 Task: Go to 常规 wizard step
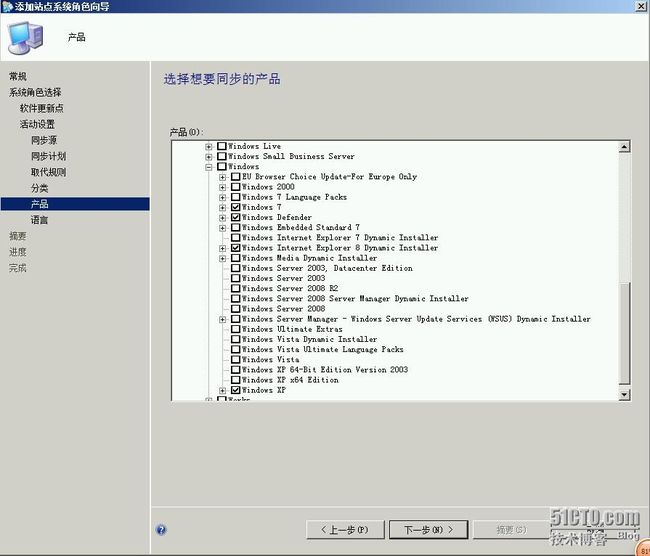[x=18, y=76]
